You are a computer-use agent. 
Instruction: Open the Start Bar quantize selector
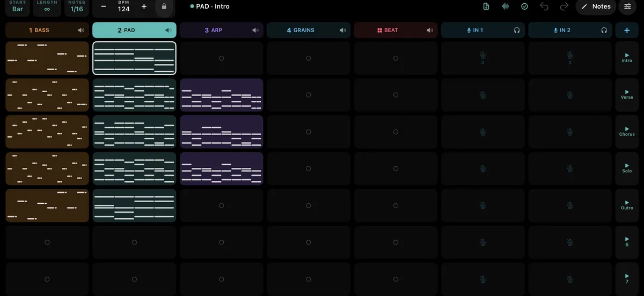[x=18, y=7]
